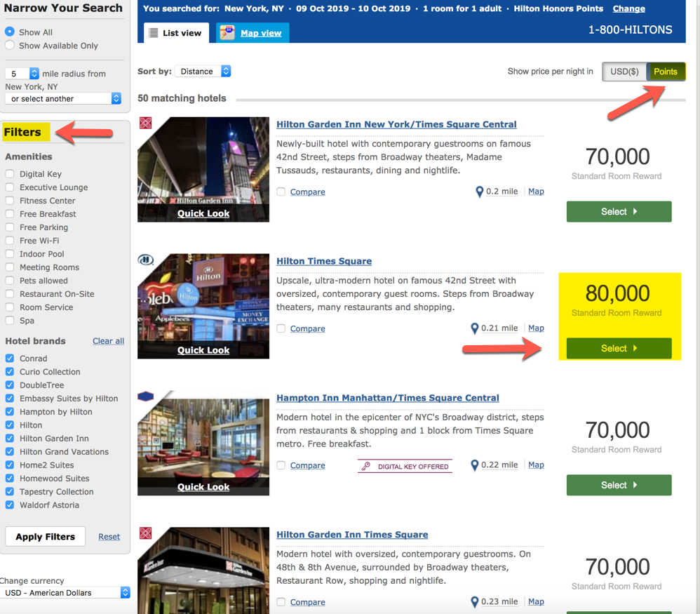Viewport: 700px width, 614px height.
Task: Check Compare for Hilton Times Square
Action: pos(281,328)
